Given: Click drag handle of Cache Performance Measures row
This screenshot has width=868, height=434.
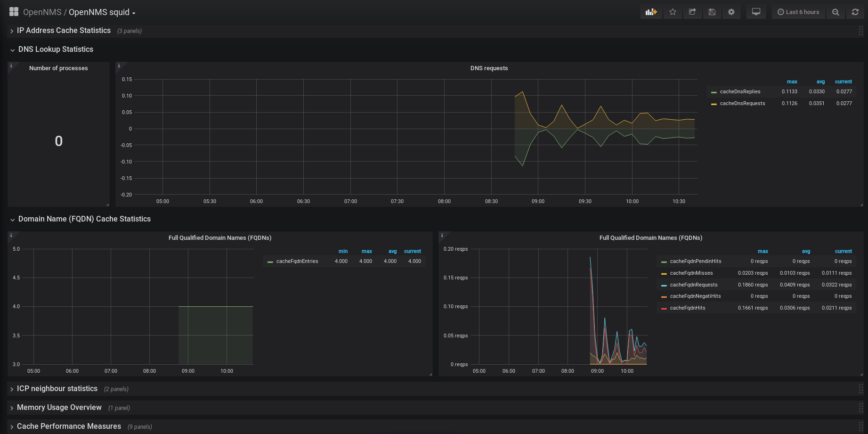Looking at the screenshot, I should (861, 426).
